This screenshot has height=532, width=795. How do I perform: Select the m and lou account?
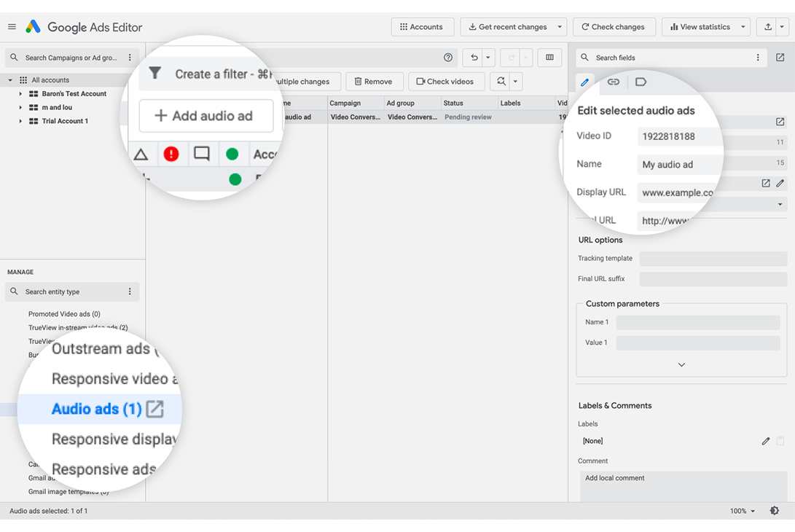click(57, 108)
